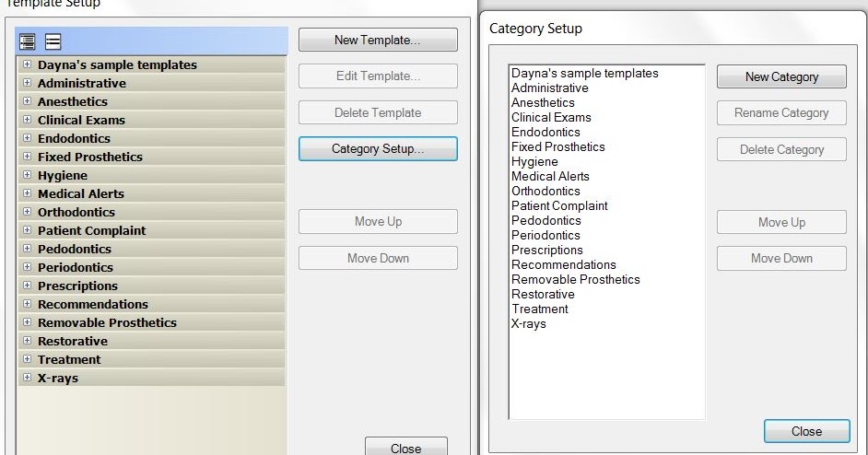Screen dimensions: 868x455
Task: Expand the Fixed Prosthetics category
Action: tap(27, 157)
